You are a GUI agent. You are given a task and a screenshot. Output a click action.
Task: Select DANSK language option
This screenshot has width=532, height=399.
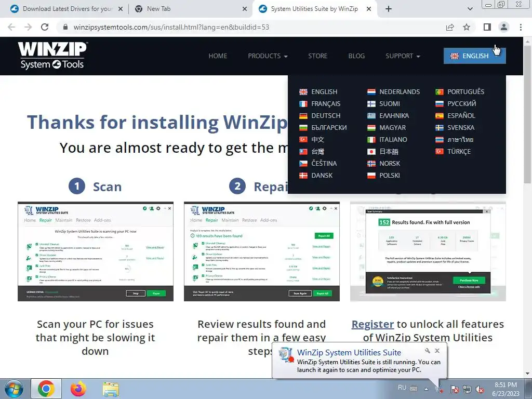click(316, 176)
